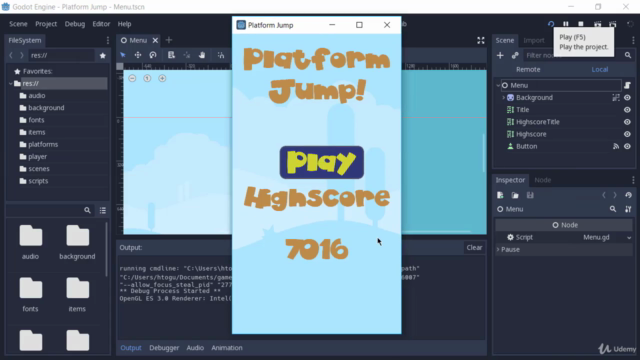Hide the HighscoreTitle node
This screenshot has height=360, width=640.
(x=627, y=122)
